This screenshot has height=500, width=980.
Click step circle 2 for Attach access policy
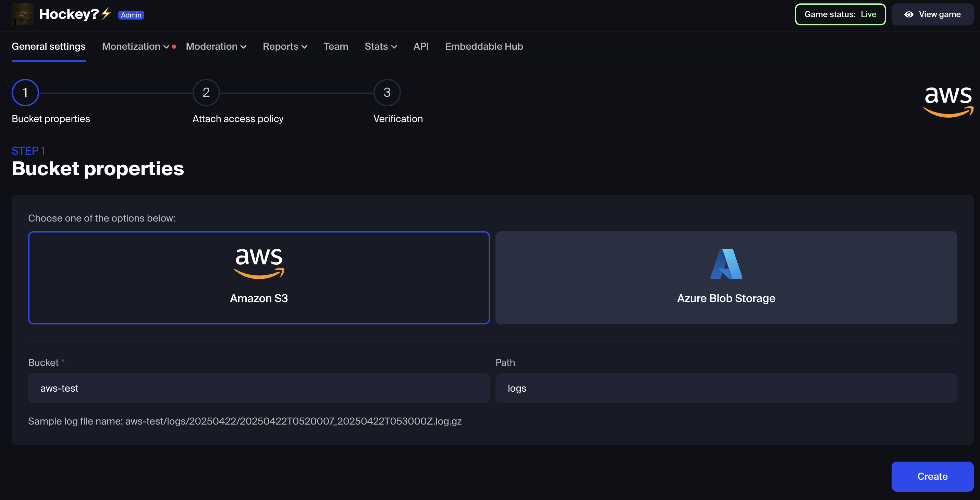point(206,92)
